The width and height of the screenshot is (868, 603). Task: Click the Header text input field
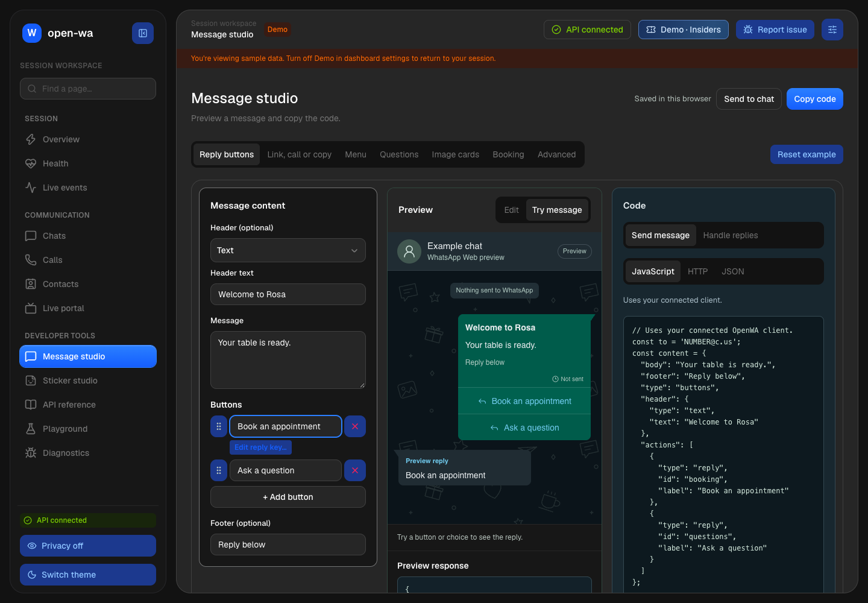click(288, 294)
